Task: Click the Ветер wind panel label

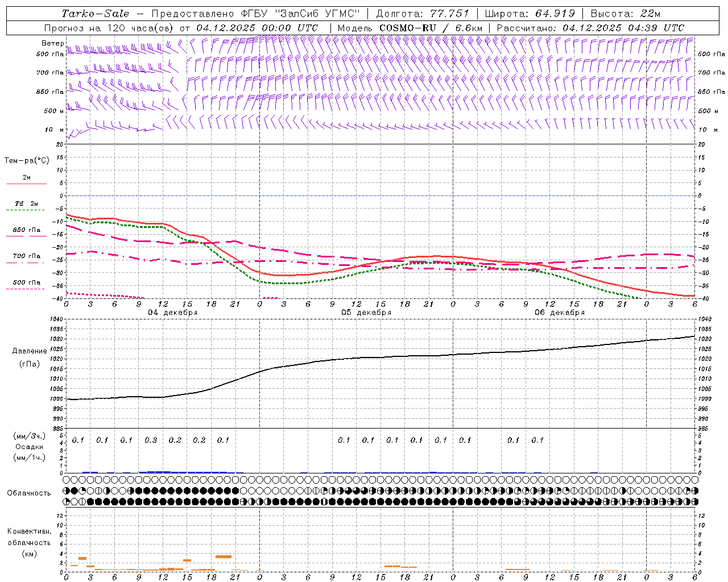Action: [x=52, y=43]
